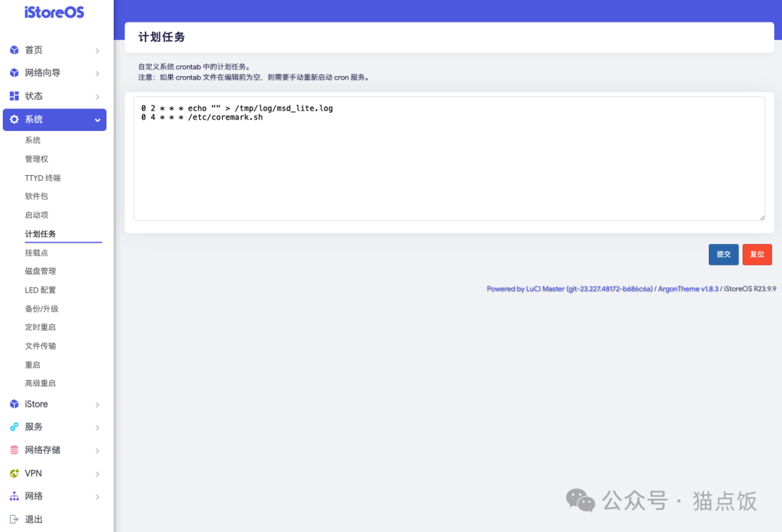Click the 系统 gear icon
This screenshot has height=532, width=782.
click(13, 119)
